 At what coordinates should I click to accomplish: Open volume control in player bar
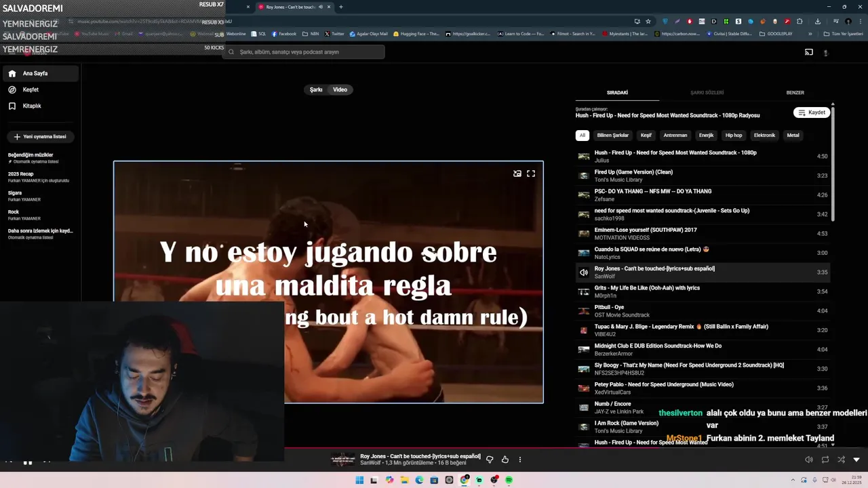(x=808, y=460)
